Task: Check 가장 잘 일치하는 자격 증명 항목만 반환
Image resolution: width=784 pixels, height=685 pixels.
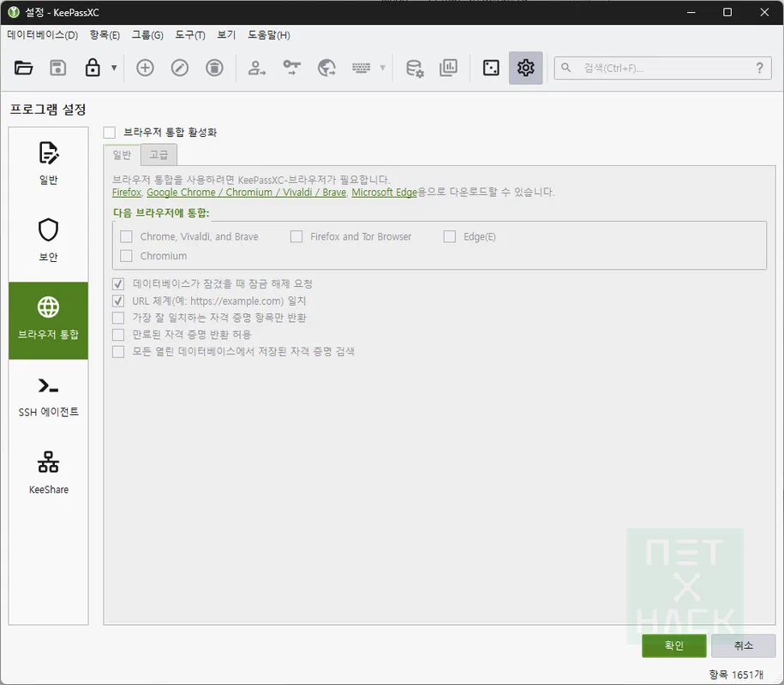Action: pyautogui.click(x=118, y=318)
